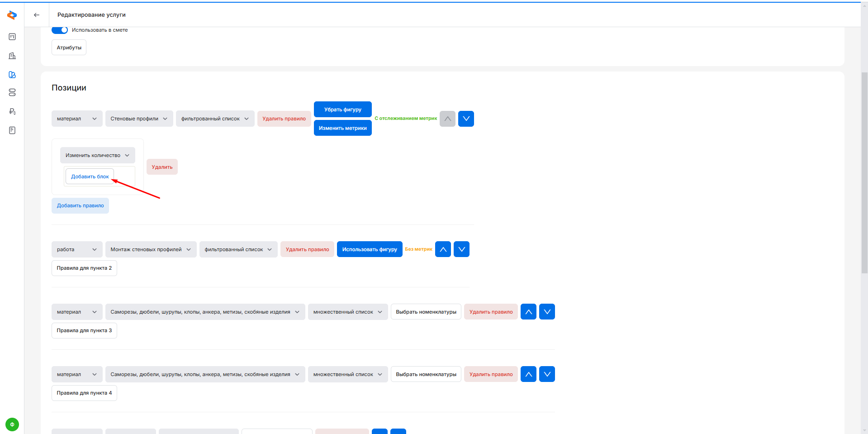Screen dimensions: 868x434
Task: Open the Изменить количество dropdown
Action: [x=97, y=155]
